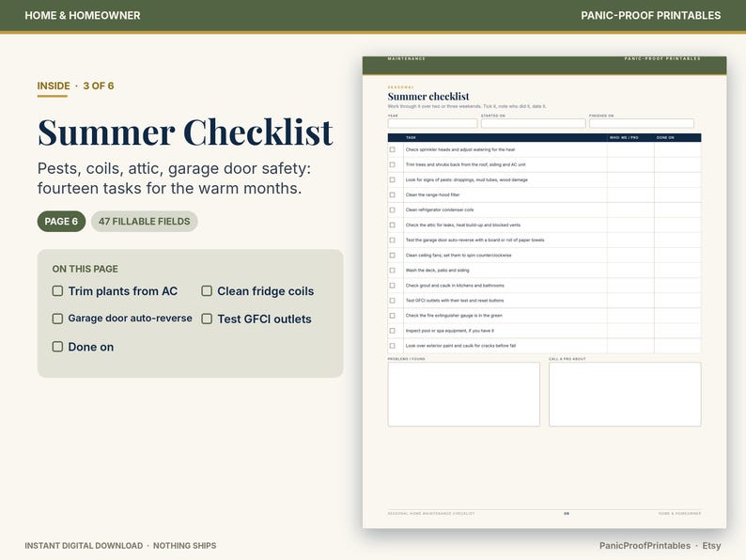Click the WHO: ME / PRO column header
Viewport: 746px width, 560px height.
click(x=624, y=137)
